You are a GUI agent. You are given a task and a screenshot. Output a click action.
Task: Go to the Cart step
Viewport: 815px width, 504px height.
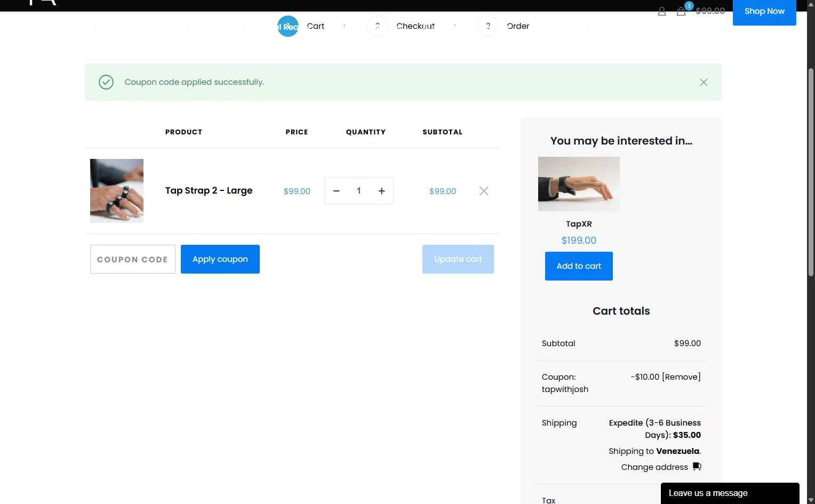pyautogui.click(x=316, y=26)
